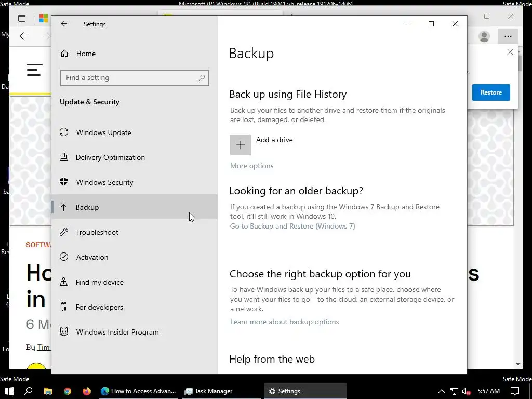Screen dimensions: 532x399
Task: Open Learn more about backup options link
Action: click(x=284, y=322)
